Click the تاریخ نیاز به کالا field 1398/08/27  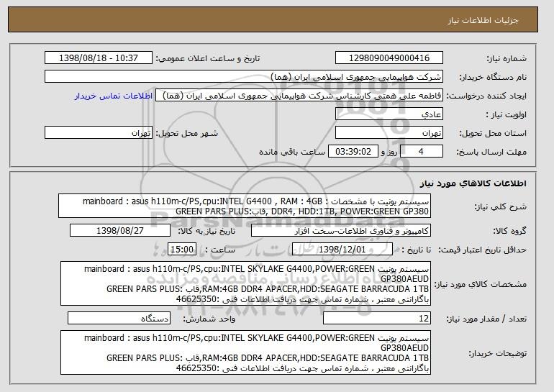120,231
